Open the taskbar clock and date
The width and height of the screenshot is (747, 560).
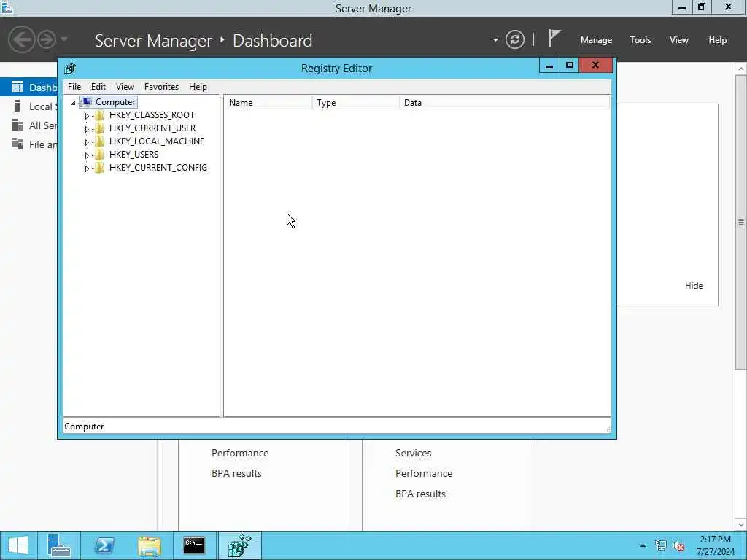pos(715,545)
